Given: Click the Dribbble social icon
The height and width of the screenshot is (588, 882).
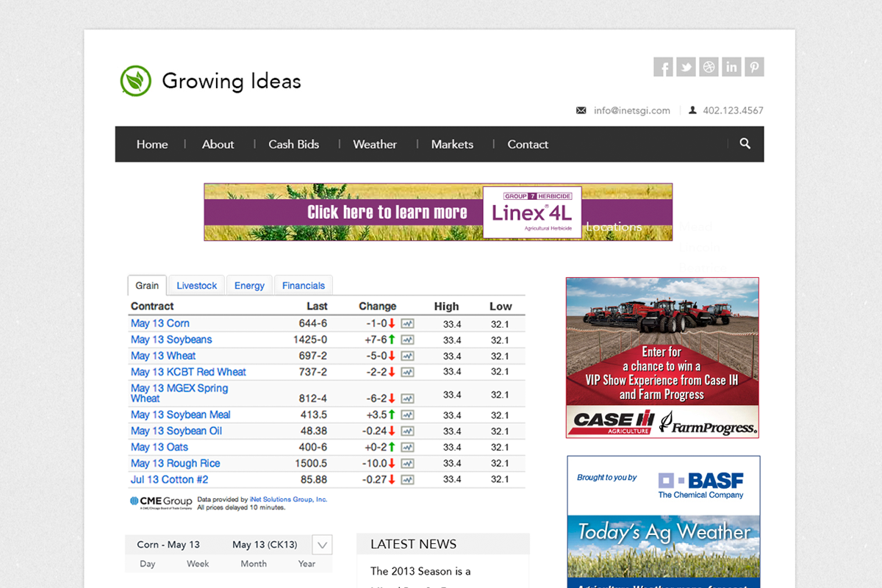Looking at the screenshot, I should [709, 67].
